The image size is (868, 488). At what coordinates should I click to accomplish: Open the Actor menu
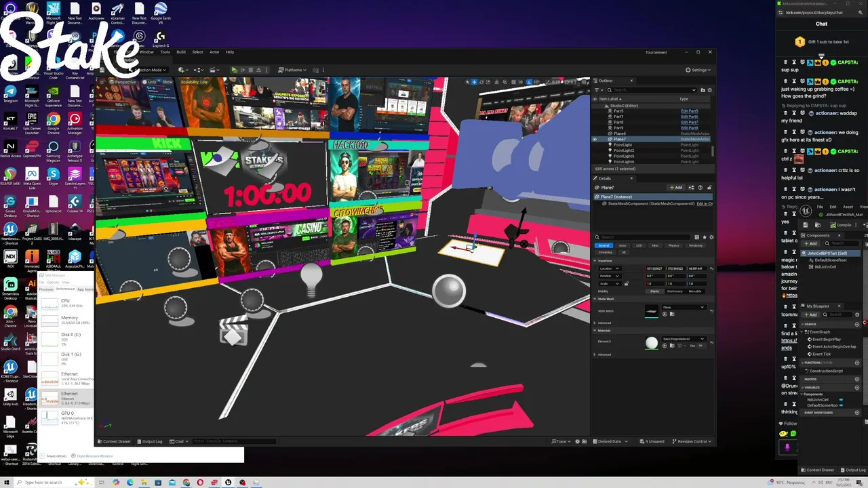coord(214,52)
